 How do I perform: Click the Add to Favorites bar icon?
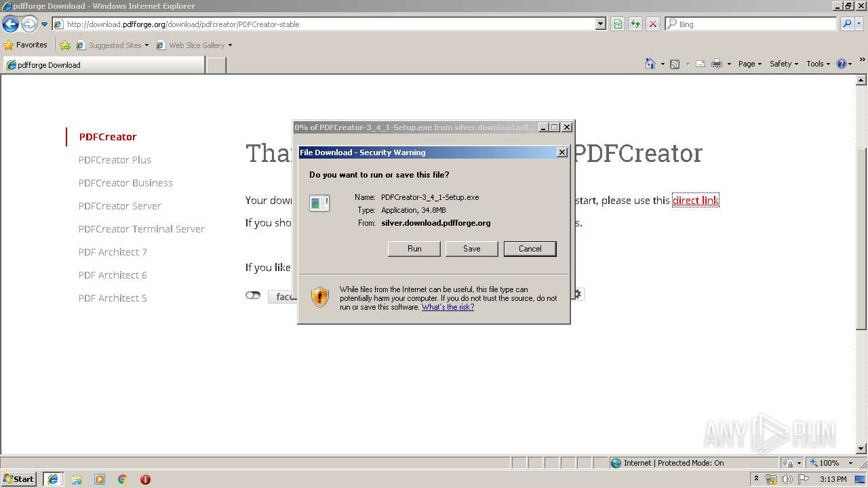coord(65,45)
